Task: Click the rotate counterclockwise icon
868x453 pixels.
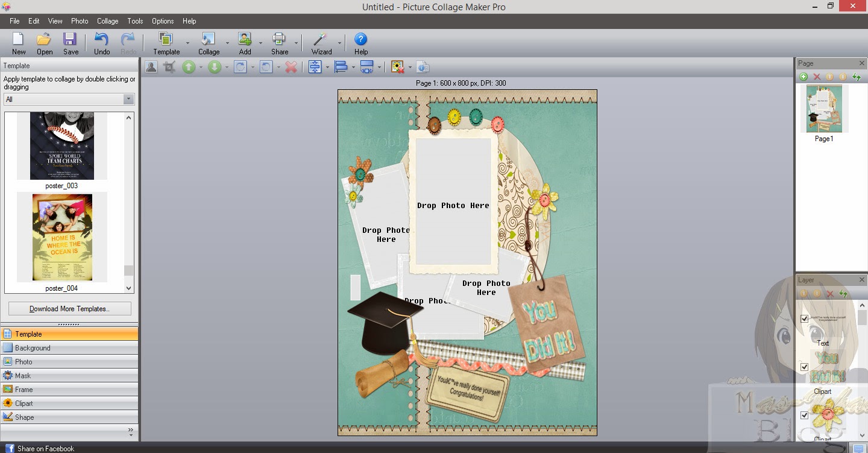Action: [x=266, y=67]
